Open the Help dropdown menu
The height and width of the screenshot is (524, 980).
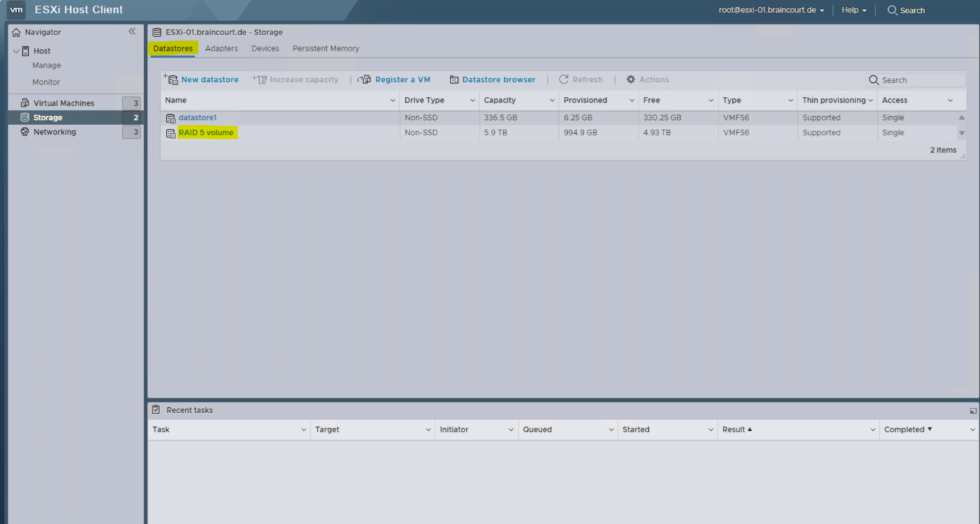coord(853,10)
